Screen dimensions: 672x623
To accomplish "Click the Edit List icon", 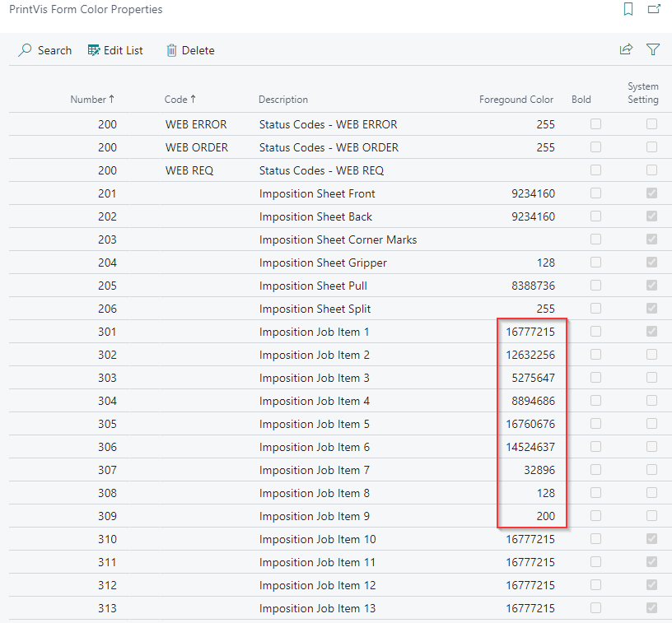I will pyautogui.click(x=94, y=50).
